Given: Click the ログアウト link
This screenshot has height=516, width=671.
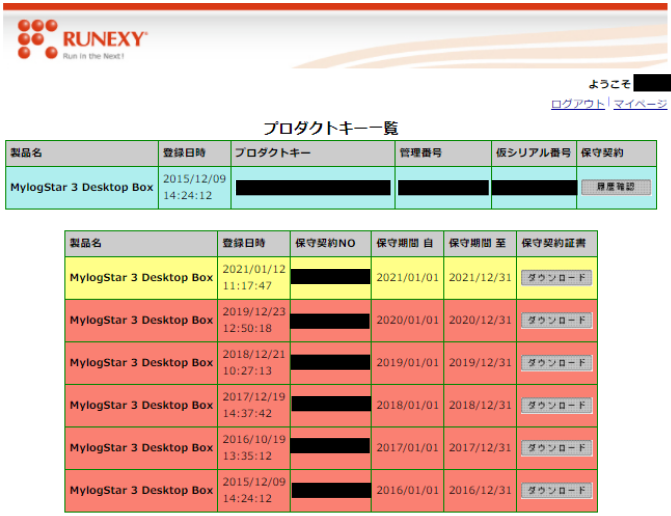Looking at the screenshot, I should (x=578, y=104).
